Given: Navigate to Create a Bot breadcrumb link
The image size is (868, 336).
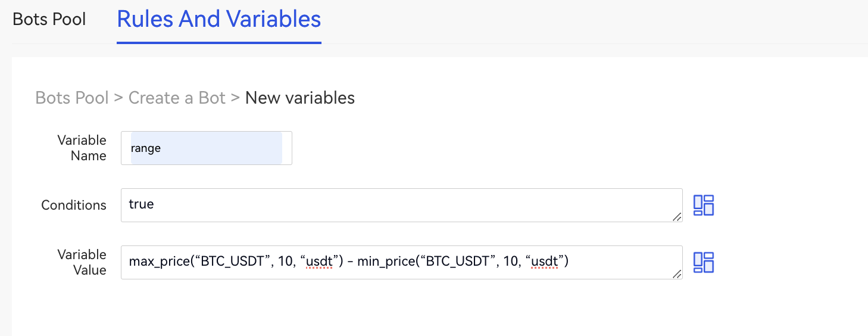Looking at the screenshot, I should pos(177,98).
